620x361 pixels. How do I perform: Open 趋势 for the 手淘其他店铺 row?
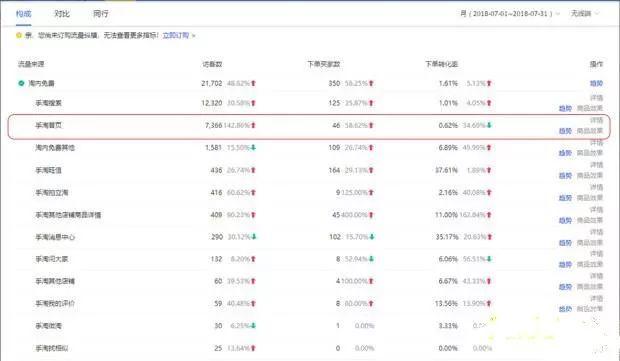point(565,287)
